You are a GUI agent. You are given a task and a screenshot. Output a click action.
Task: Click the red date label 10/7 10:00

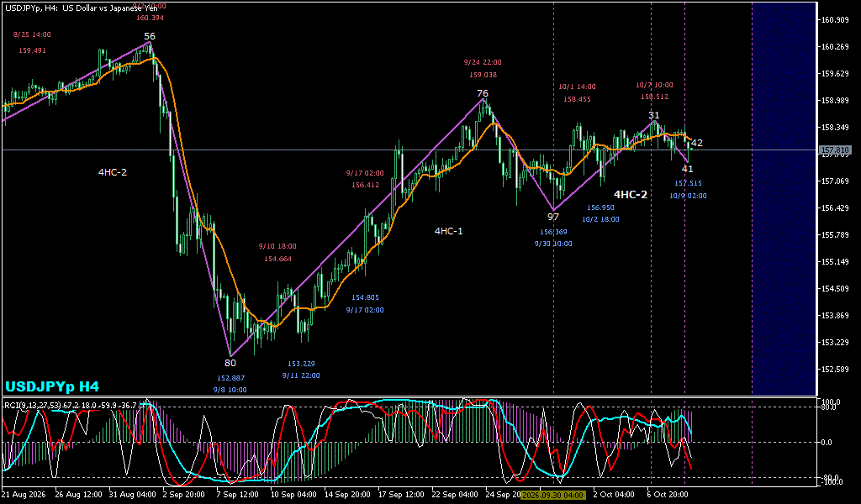tap(654, 85)
